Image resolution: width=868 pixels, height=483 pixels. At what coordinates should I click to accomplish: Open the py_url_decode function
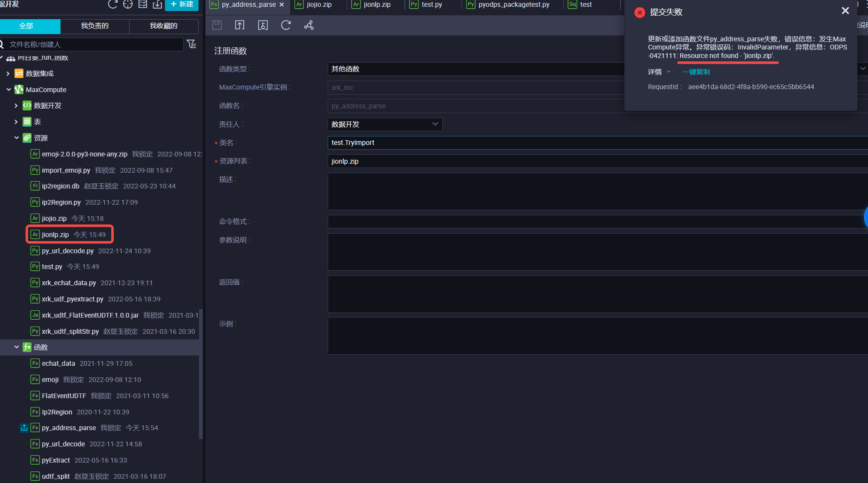coord(63,444)
